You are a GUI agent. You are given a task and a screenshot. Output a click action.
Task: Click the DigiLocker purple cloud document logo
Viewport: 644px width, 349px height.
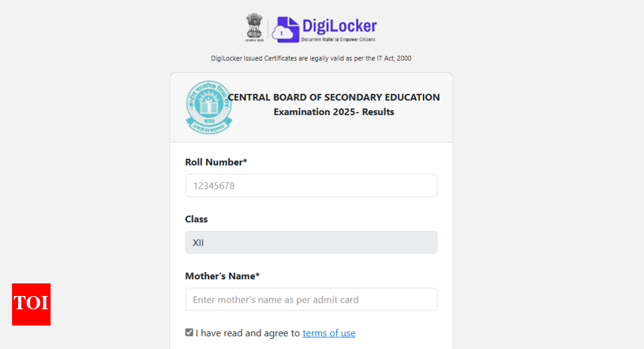click(x=285, y=29)
